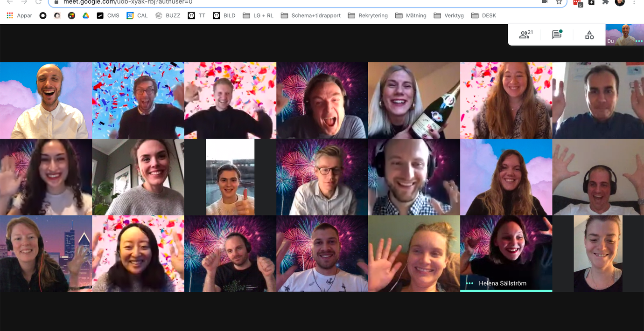This screenshot has height=331, width=644.
Task: Expand the Rekrytering bookmark folder
Action: [368, 15]
